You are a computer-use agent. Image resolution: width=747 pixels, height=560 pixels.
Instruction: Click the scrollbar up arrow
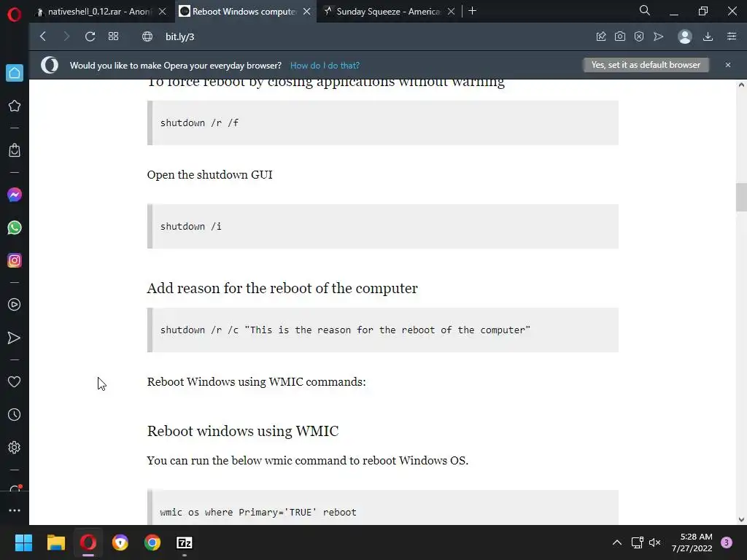coord(741,85)
